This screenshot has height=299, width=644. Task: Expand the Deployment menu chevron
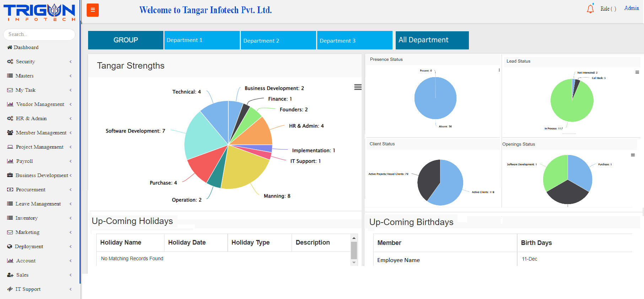point(71,246)
